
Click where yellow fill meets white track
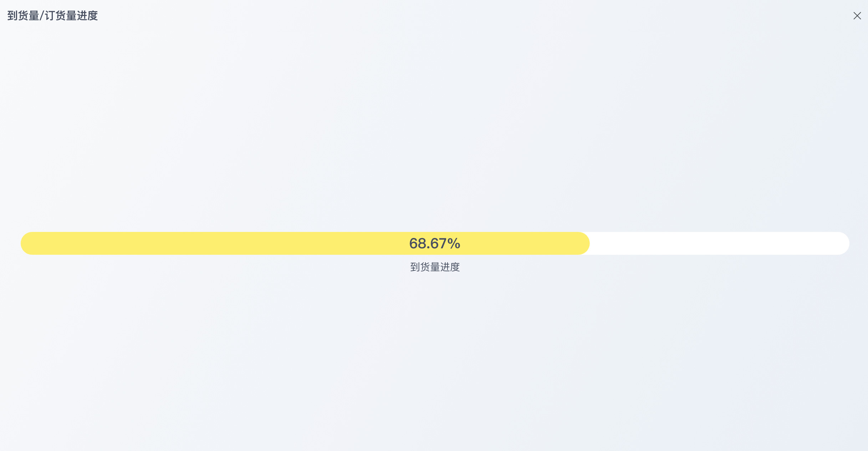point(588,243)
